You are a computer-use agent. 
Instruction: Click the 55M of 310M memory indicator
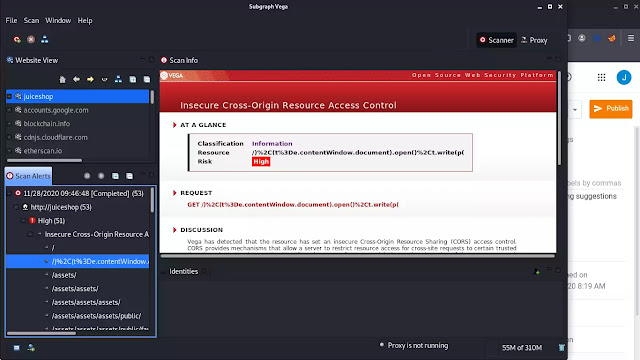pyautogui.click(x=522, y=348)
